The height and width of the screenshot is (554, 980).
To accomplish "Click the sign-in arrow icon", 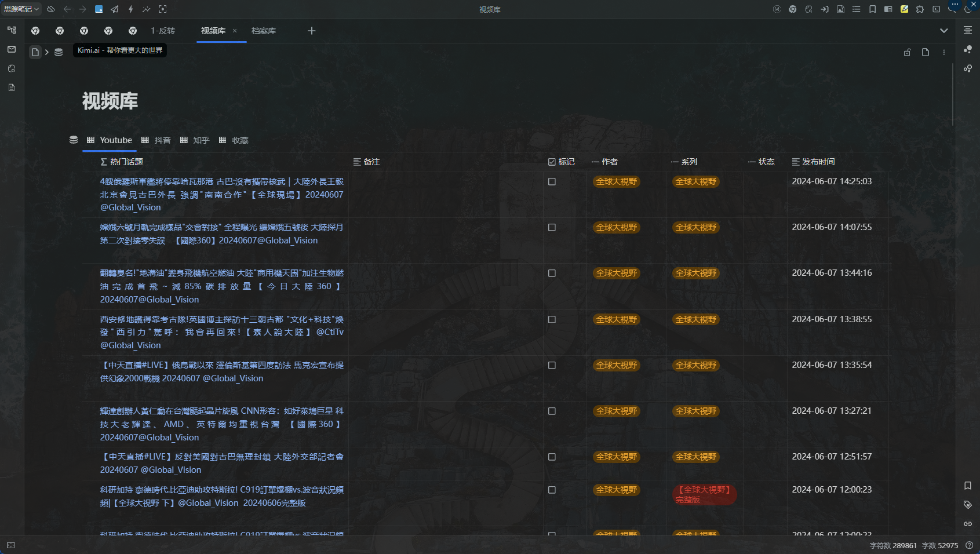I will tap(825, 9).
